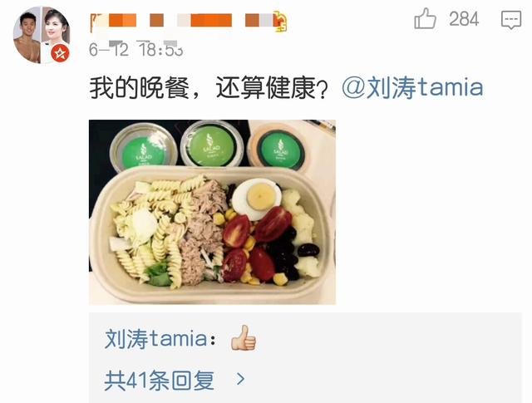This screenshot has height=403, width=532.
Task: Click the membership crown badge beside username
Action: (x=280, y=21)
